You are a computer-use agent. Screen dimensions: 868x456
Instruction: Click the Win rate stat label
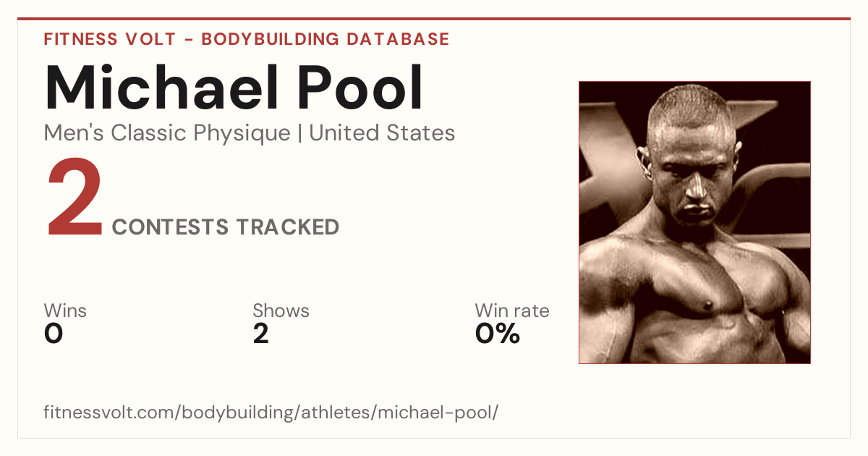coord(512,311)
